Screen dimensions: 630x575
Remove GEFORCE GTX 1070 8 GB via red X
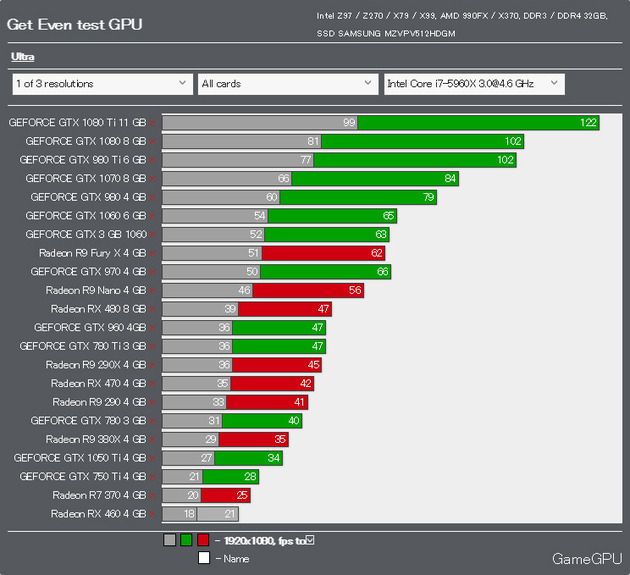153,179
